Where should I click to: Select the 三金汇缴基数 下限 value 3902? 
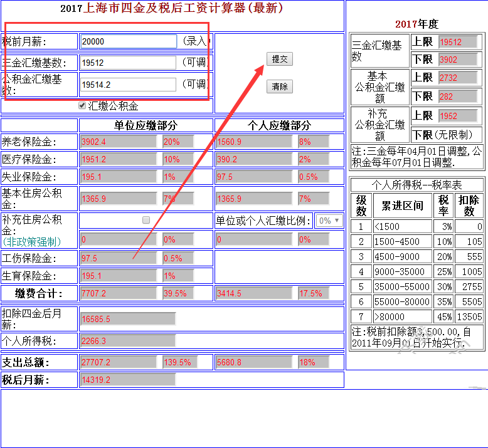click(458, 60)
